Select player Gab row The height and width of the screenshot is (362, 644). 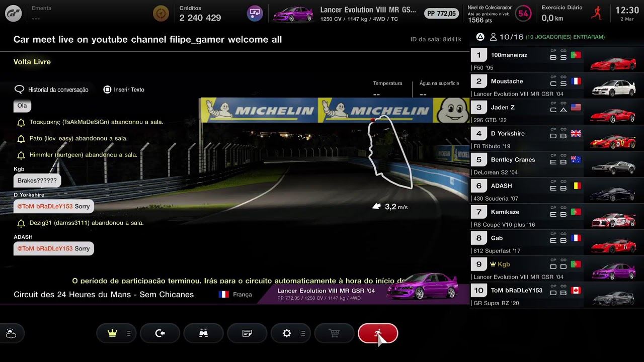coord(557,243)
